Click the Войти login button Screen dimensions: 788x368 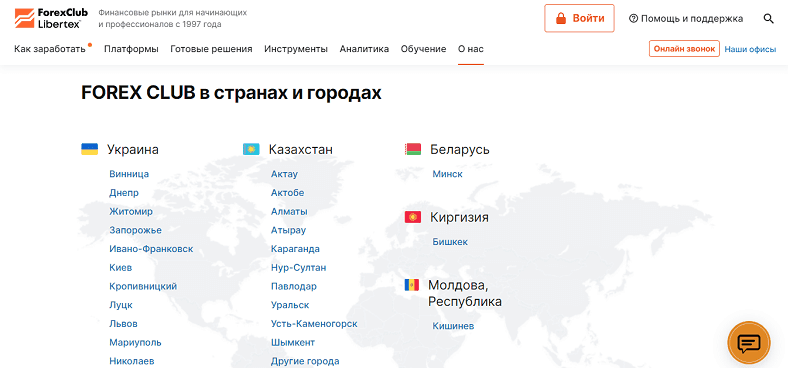579,19
